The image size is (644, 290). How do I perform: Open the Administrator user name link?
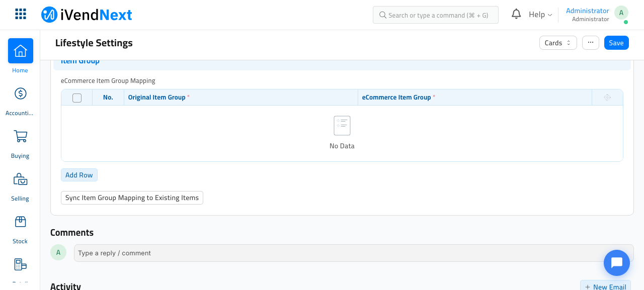coord(588,11)
